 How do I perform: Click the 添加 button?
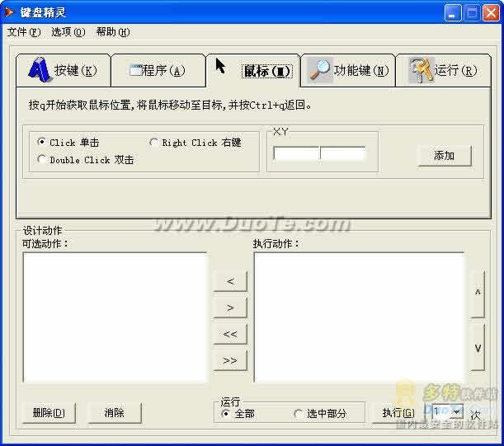(x=445, y=156)
